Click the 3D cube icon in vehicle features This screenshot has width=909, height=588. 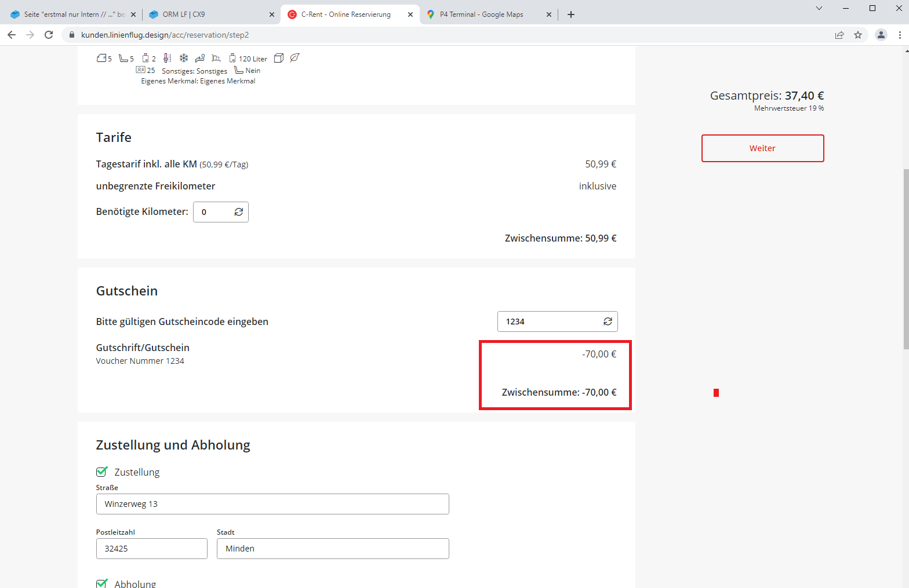pyautogui.click(x=279, y=58)
